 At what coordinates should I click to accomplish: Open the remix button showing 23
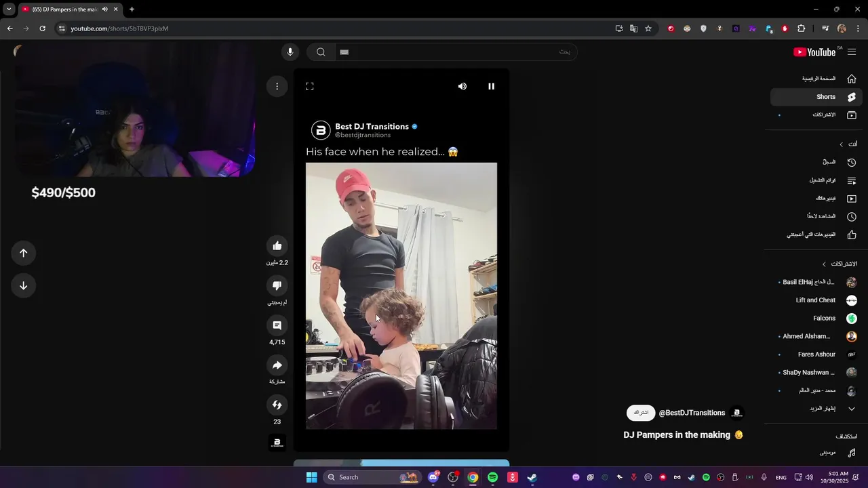pos(277,405)
